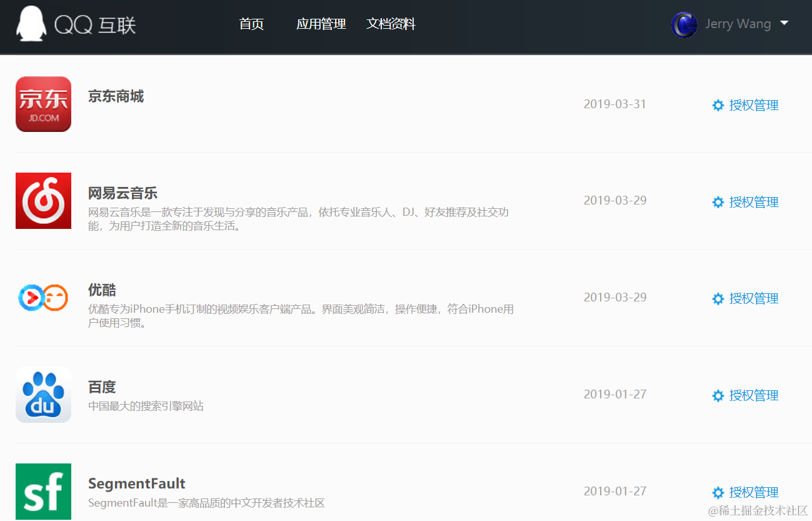The width and height of the screenshot is (812, 521).
Task: Open the NetEase Cloud Music red icon
Action: point(43,201)
